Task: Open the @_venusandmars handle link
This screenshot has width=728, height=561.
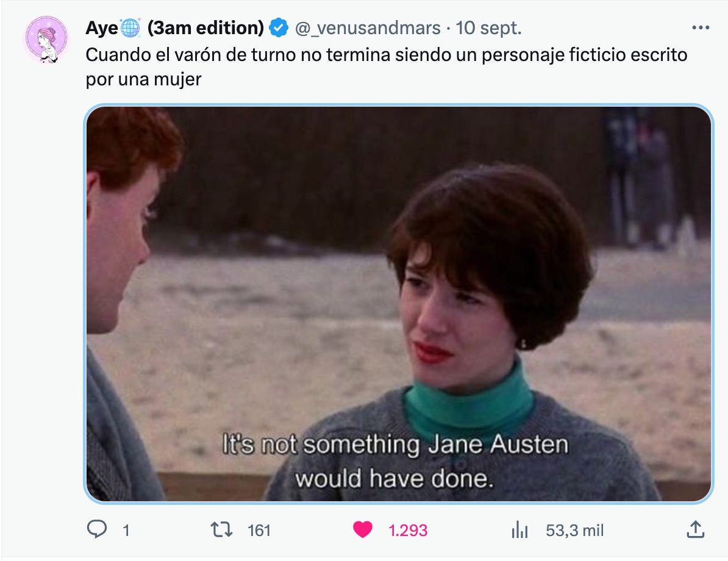Action: click(368, 28)
